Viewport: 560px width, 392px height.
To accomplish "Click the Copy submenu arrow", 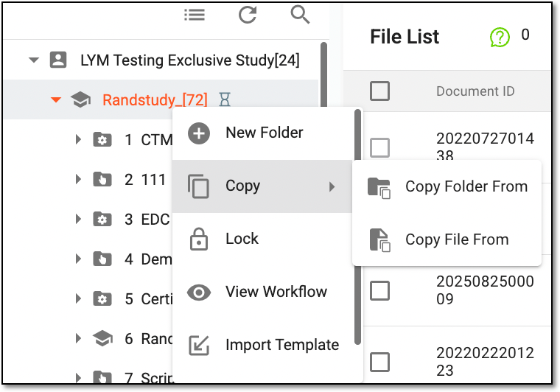I will point(332,186).
